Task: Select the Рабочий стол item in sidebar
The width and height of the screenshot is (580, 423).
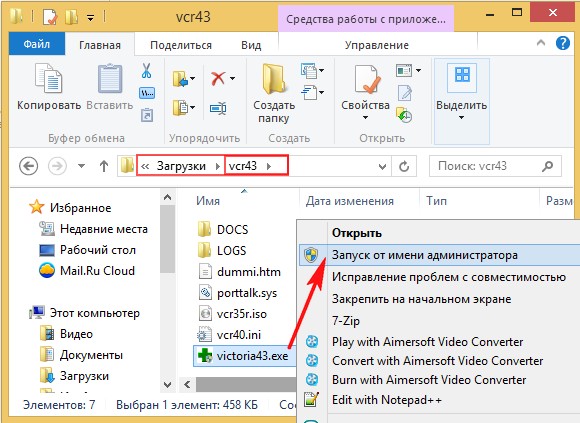Action: pos(98,250)
